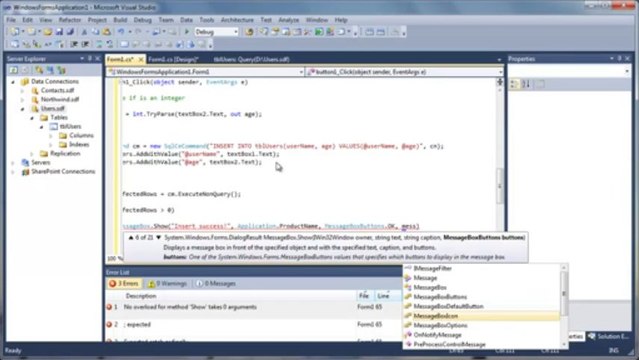
Task: Open the Architecture menu
Action: (237, 20)
